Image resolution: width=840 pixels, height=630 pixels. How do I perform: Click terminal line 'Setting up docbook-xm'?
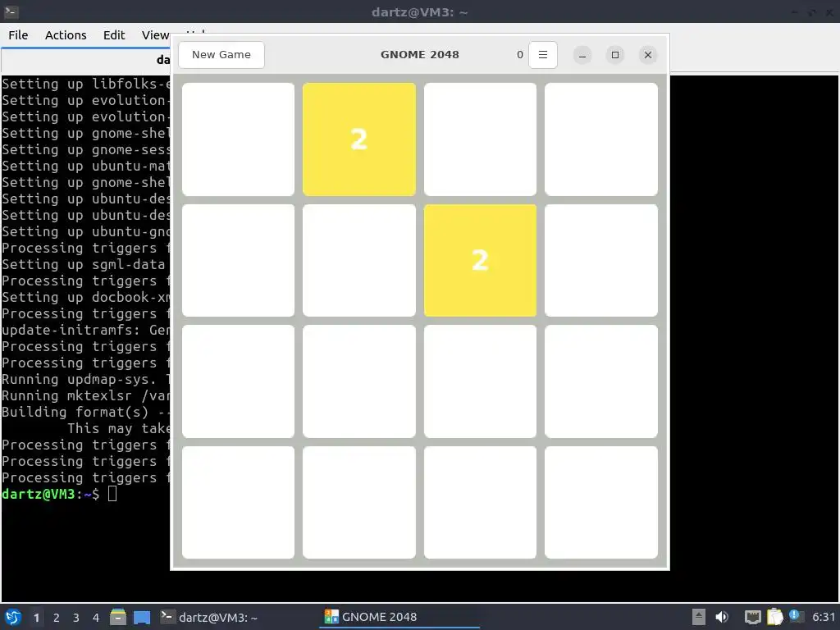pos(85,297)
